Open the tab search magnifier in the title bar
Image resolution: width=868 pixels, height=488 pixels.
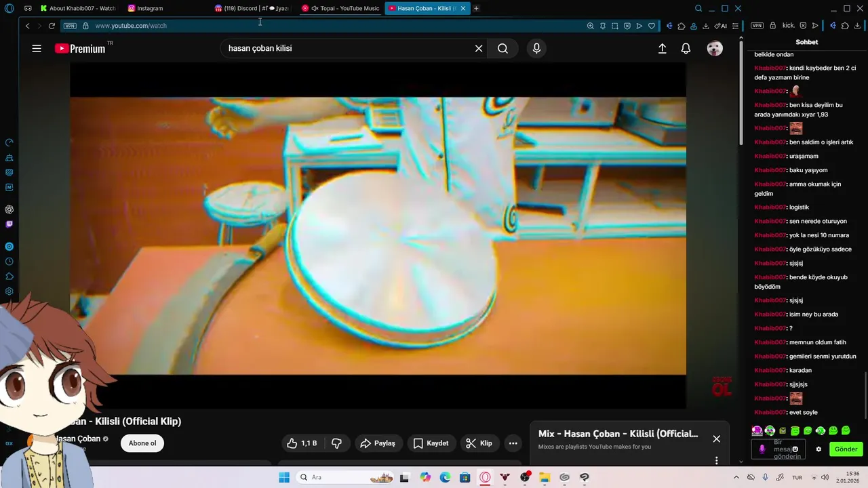(698, 8)
